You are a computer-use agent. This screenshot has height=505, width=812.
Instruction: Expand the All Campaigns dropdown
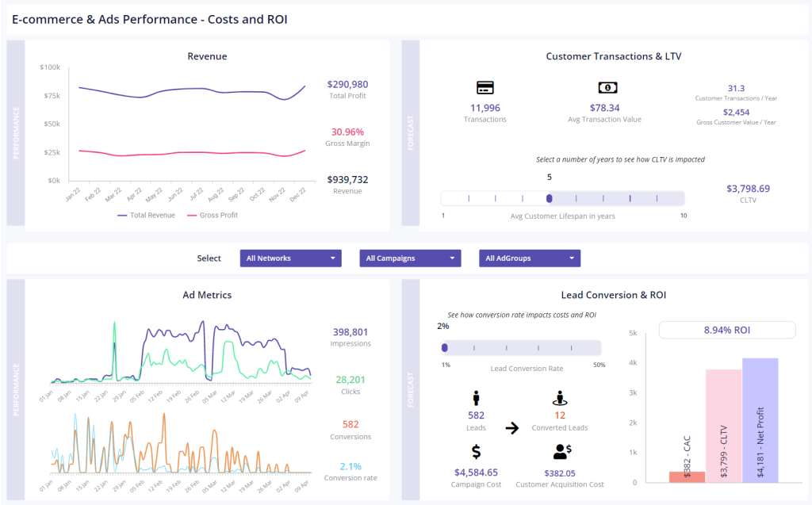410,258
